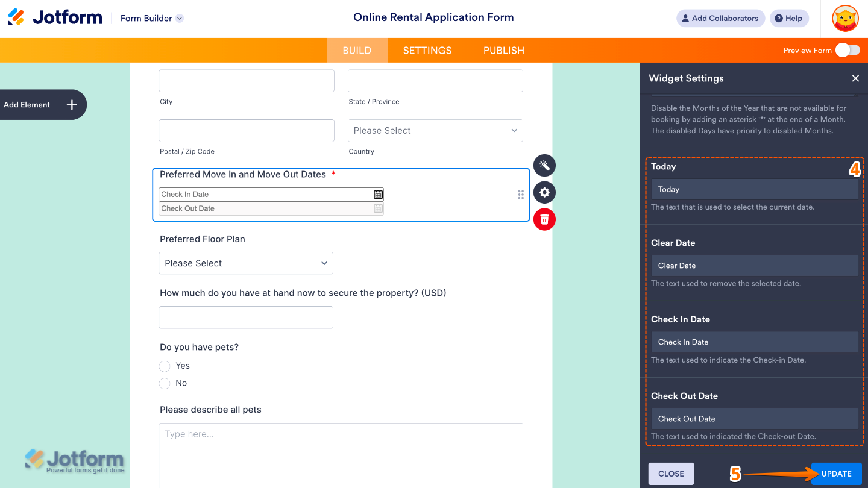Open the gear settings icon on date field
Screen dimensions: 868x488
point(544,192)
